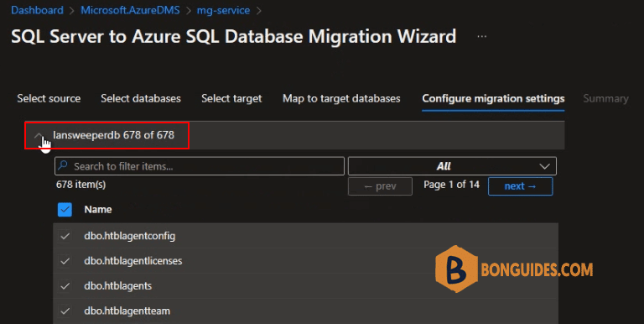
Task: Click the magnifier icon in search box
Action: [63, 165]
